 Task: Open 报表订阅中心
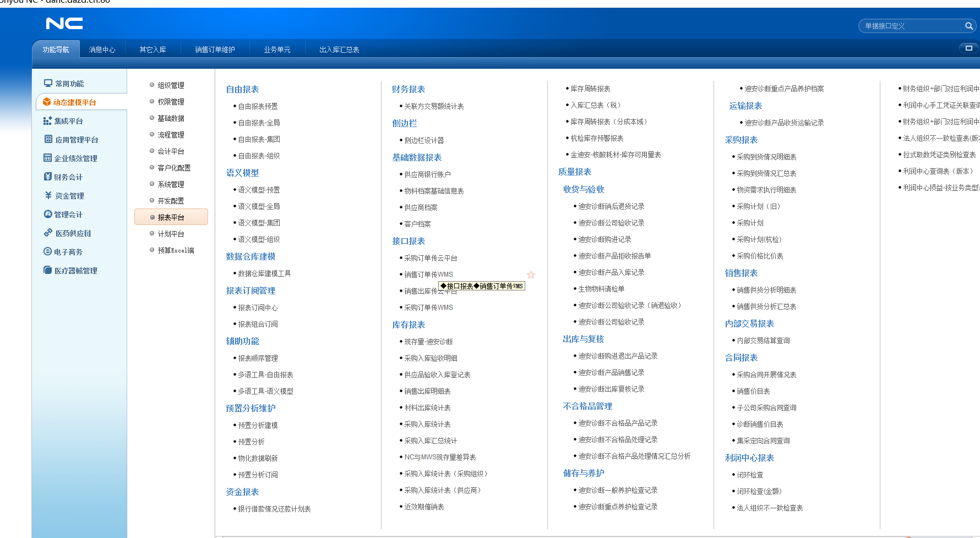pyautogui.click(x=258, y=308)
